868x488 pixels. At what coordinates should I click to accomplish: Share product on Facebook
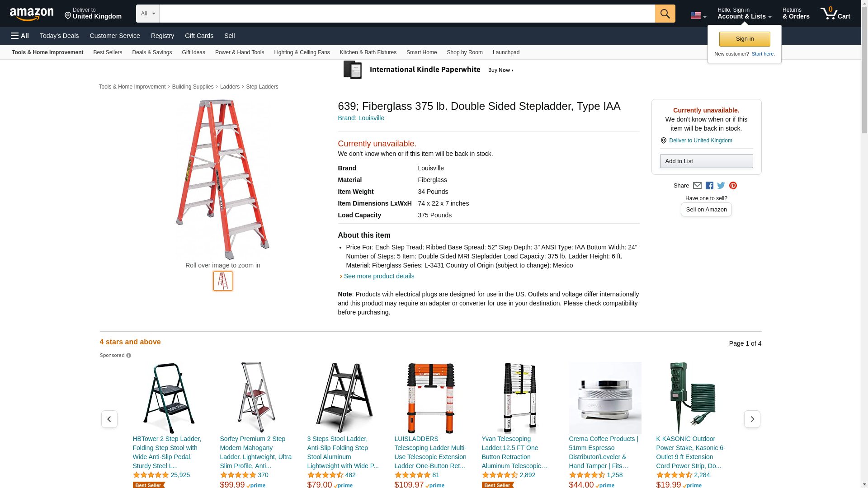(x=709, y=186)
